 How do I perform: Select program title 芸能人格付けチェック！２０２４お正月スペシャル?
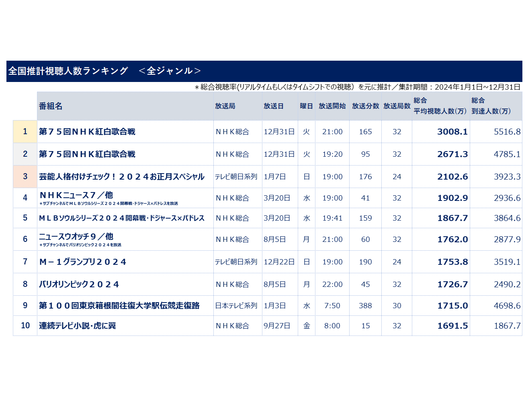coord(121,177)
